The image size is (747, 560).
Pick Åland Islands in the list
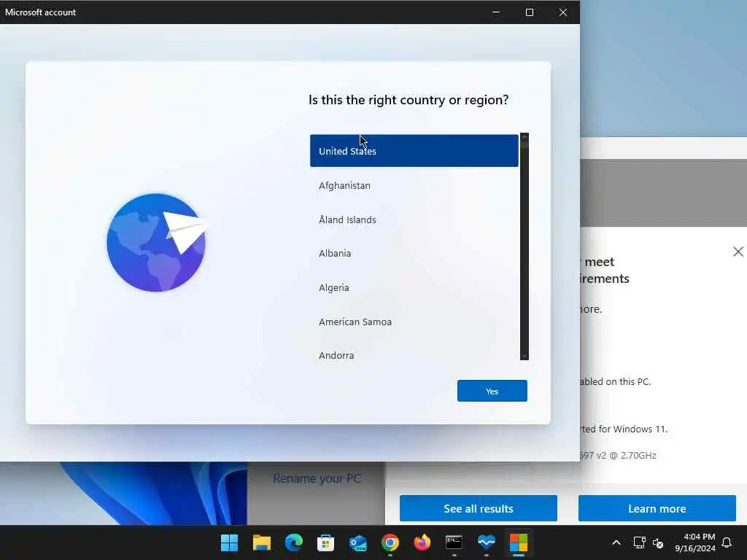[414, 219]
